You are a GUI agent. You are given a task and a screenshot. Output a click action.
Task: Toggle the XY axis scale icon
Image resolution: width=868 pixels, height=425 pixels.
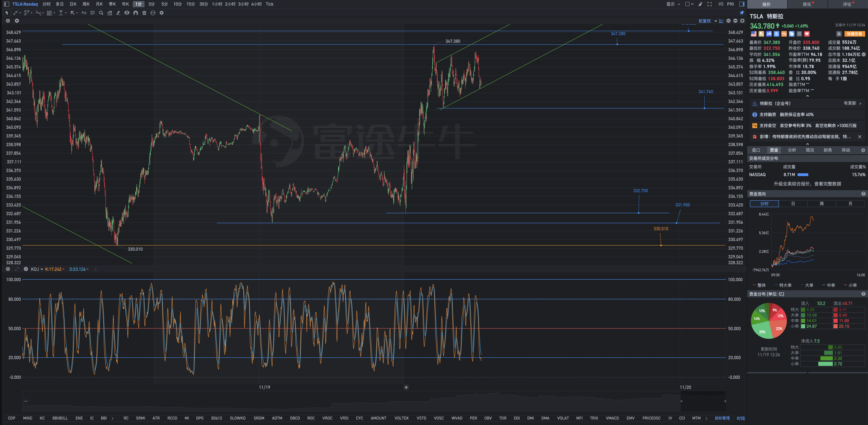721,21
